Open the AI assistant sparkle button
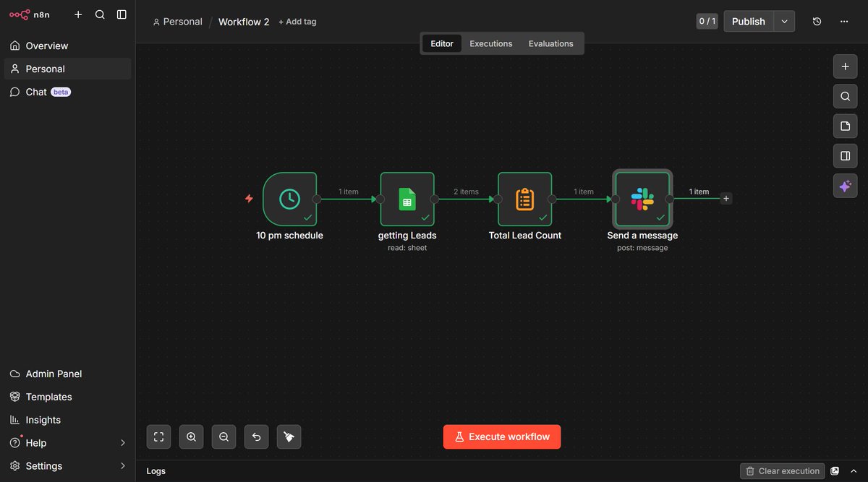Image resolution: width=868 pixels, height=482 pixels. 845,186
